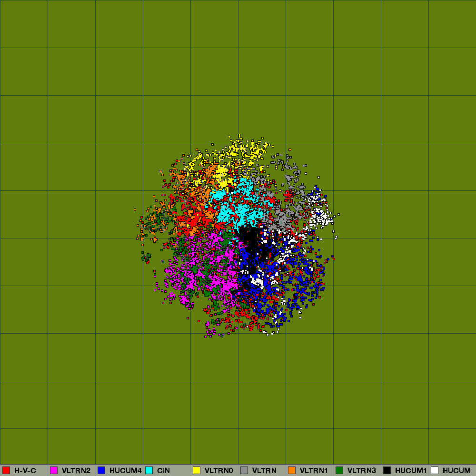Viewport: 476px width, 476px height.
Task: Select the VLTRN2 legend label
Action: click(x=76, y=471)
